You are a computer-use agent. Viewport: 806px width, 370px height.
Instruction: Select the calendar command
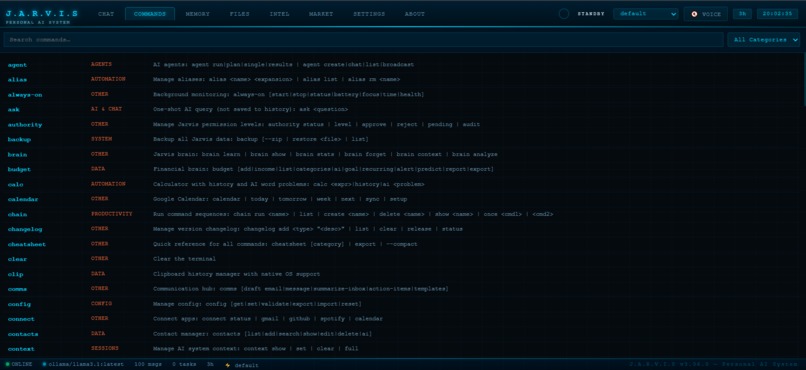pyautogui.click(x=23, y=199)
